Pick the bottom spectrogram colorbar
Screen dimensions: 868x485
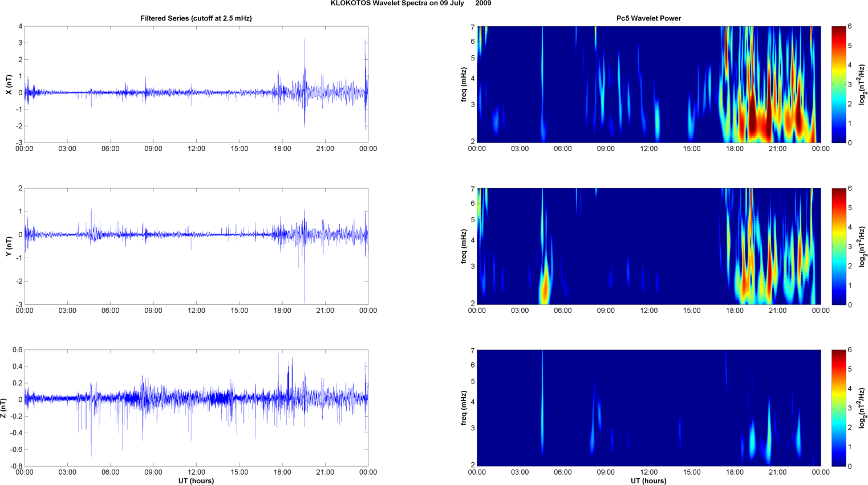[x=838, y=408]
